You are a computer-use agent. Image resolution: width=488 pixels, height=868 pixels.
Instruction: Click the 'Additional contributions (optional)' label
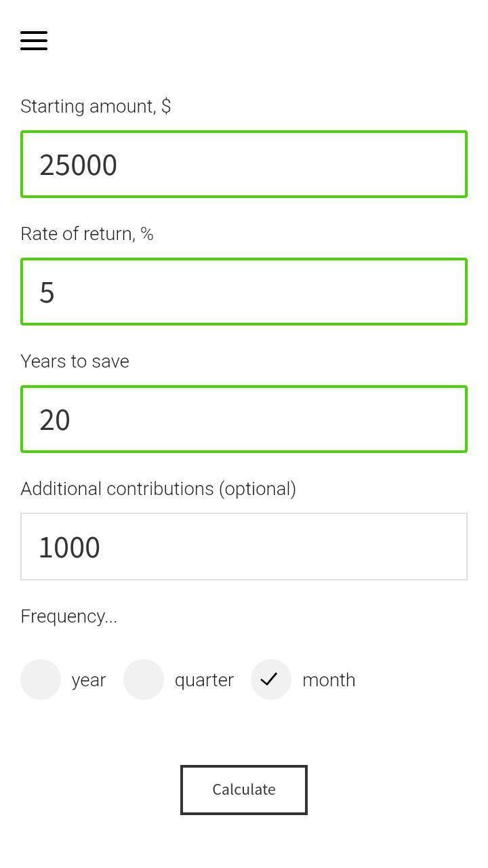pyautogui.click(x=158, y=489)
